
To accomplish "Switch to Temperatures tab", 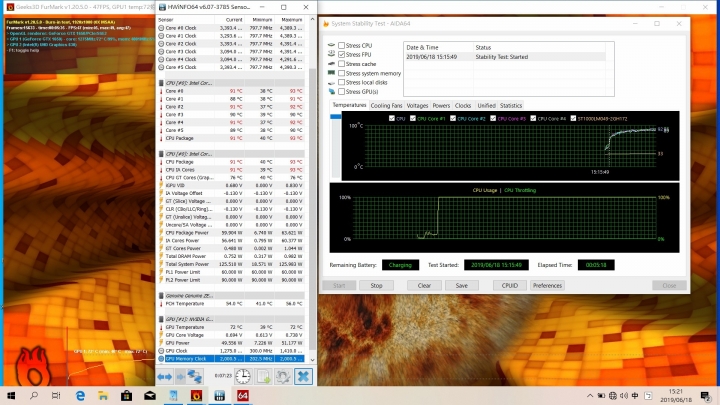I will (349, 105).
